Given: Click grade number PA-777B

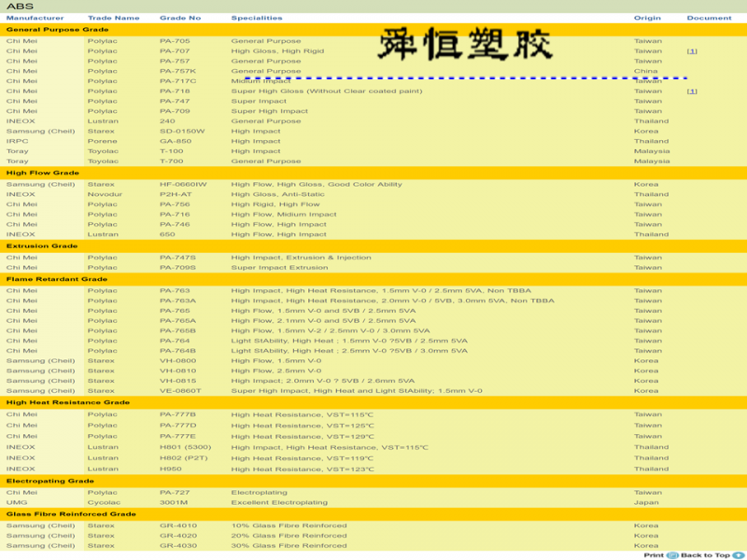Looking at the screenshot, I should pos(177,414).
